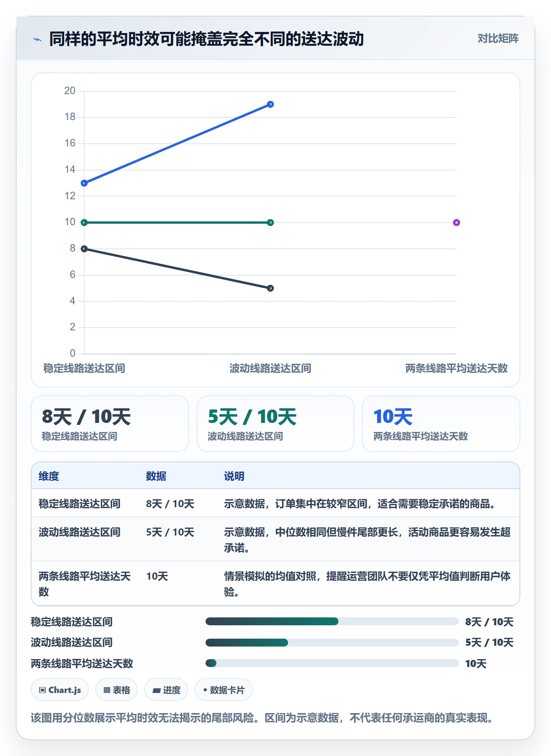Click table data value 10天
The width and height of the screenshot is (551, 756).
coord(157,576)
